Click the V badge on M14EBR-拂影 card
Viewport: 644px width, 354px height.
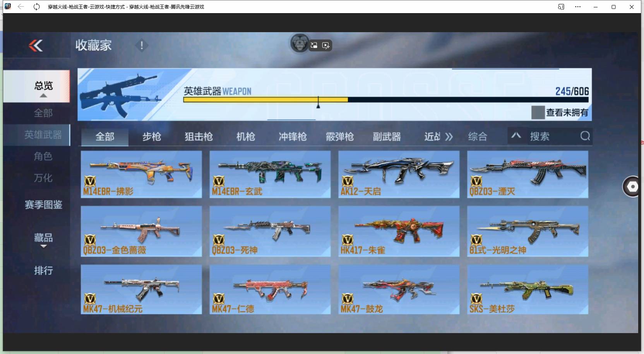pos(90,181)
